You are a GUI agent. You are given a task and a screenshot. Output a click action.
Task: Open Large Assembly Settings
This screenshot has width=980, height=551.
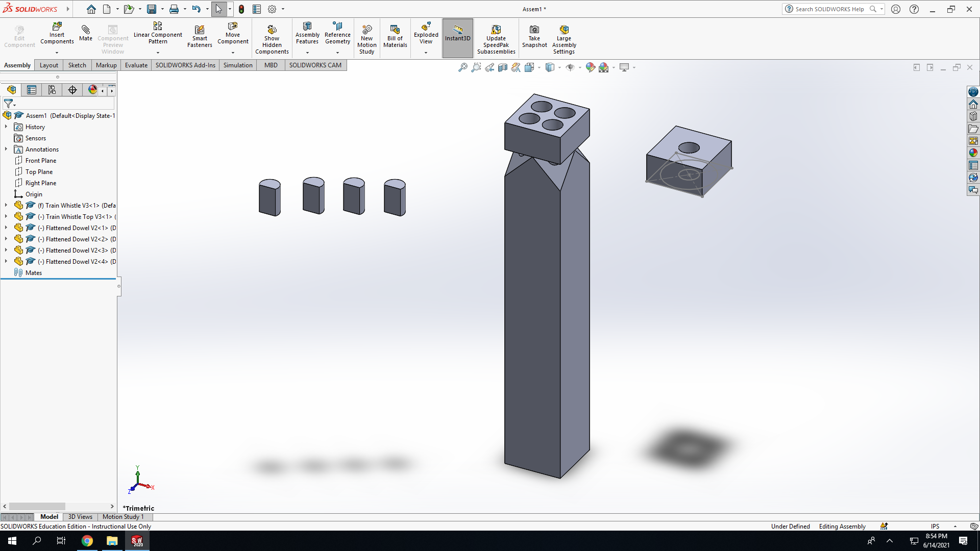point(564,39)
